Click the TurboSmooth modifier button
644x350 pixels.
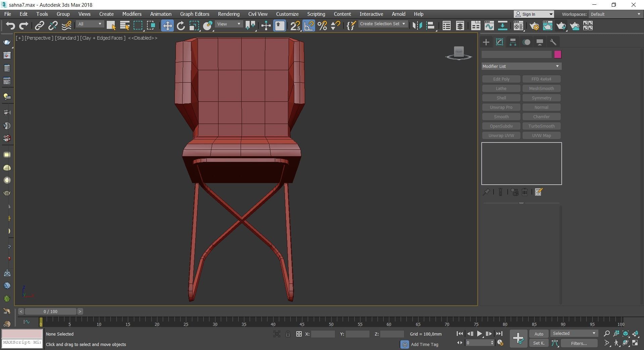coord(541,126)
